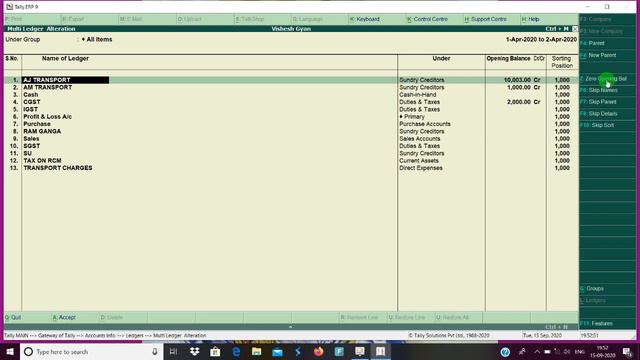Open File Explorer taskbar icon
Image resolution: width=640 pixels, height=360 pixels.
[256, 351]
